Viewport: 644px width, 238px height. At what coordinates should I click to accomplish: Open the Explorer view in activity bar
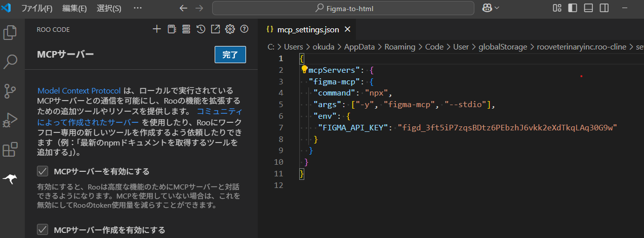point(10,32)
